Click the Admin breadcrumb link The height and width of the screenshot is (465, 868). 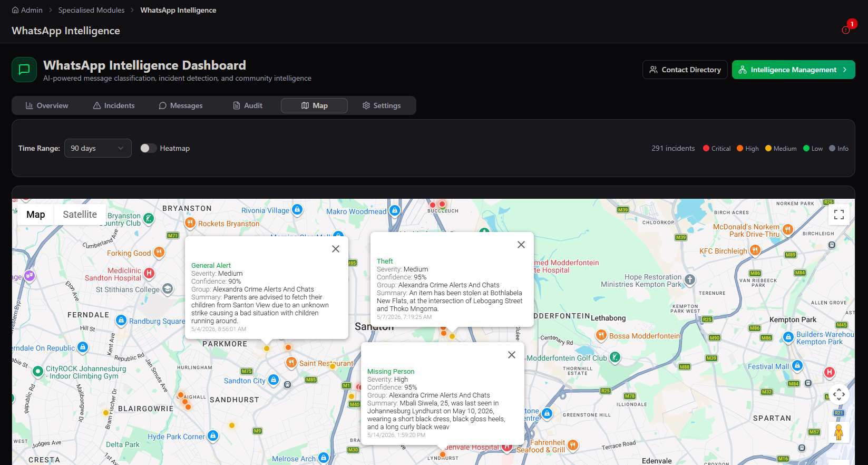point(27,10)
